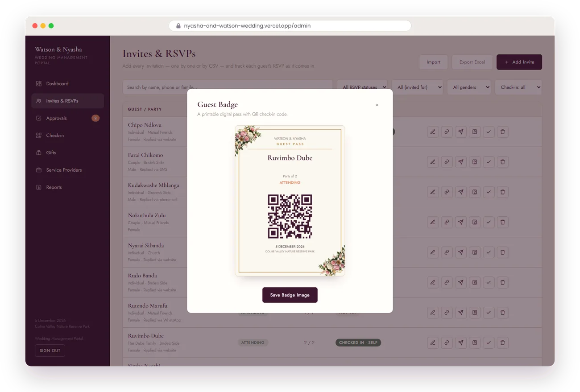Edit Ruvimbo Dube's invite

[x=433, y=343]
